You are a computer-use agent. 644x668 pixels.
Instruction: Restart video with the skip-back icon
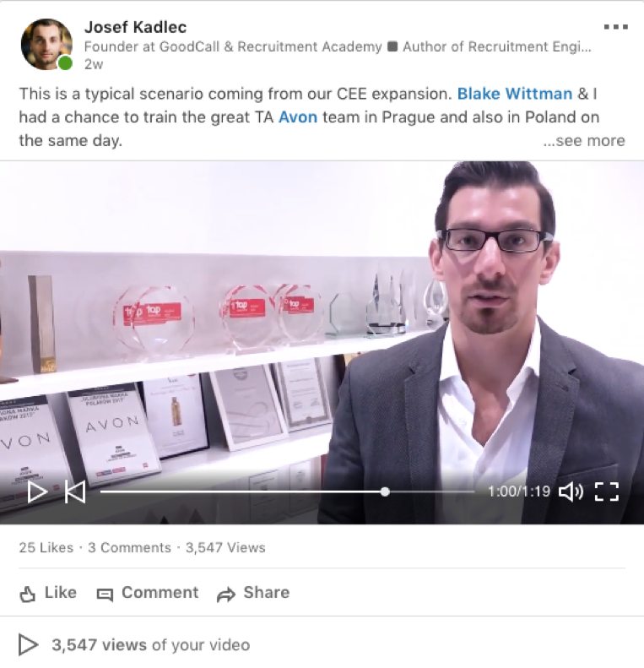tap(75, 491)
